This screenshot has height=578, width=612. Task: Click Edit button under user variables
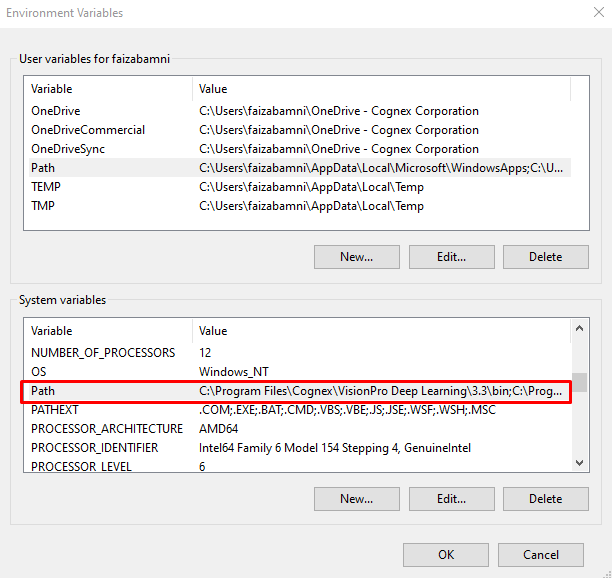coord(451,257)
